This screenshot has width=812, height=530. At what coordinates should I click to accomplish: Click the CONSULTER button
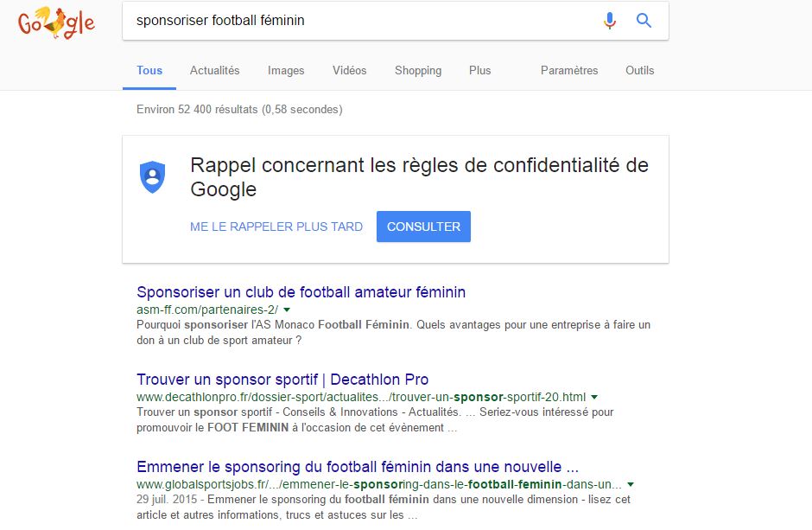coord(423,227)
